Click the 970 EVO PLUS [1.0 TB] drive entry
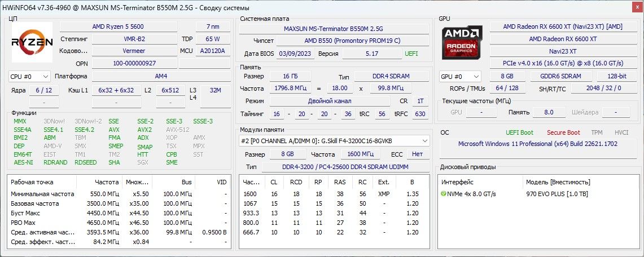 (557, 194)
